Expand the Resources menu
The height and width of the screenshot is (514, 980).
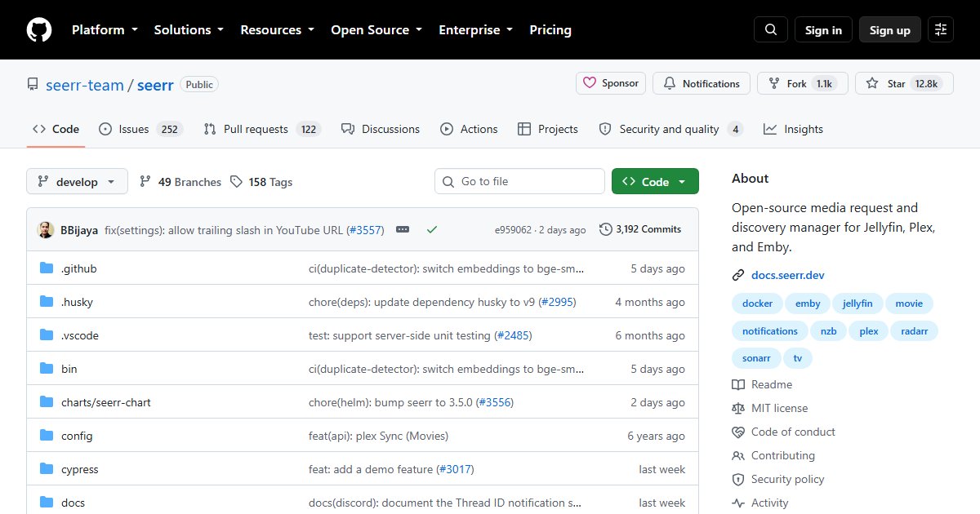pos(277,30)
